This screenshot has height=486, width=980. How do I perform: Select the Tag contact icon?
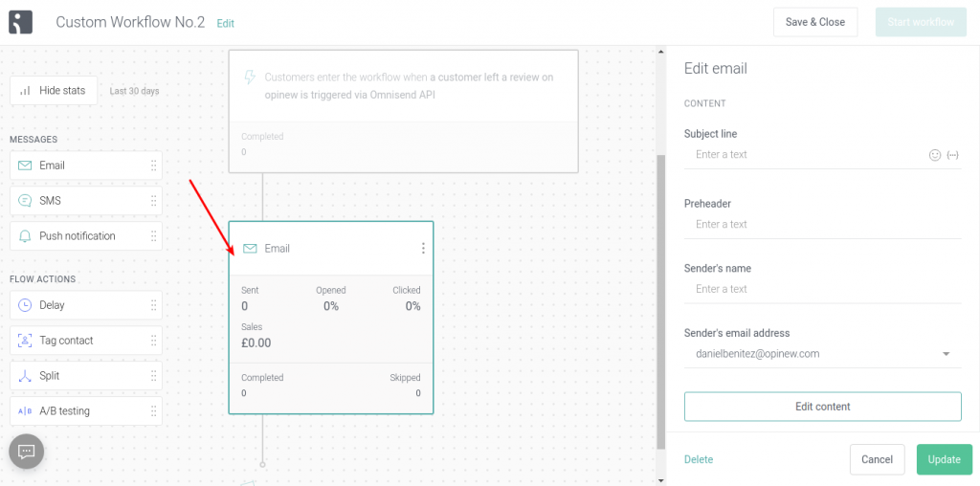(25, 341)
